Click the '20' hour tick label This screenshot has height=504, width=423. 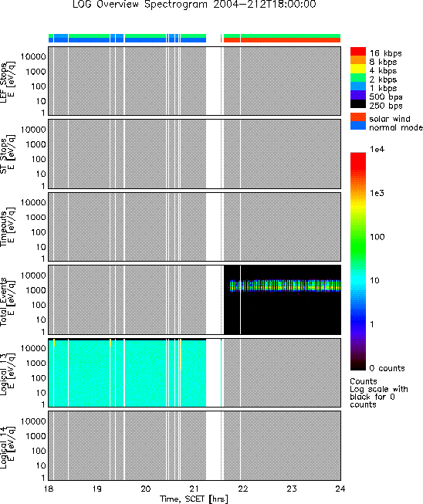146,489
